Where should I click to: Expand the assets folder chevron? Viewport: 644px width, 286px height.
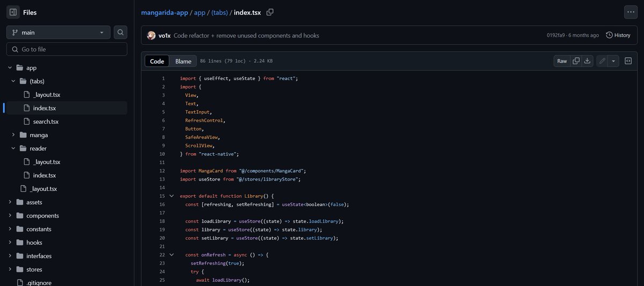(10, 202)
